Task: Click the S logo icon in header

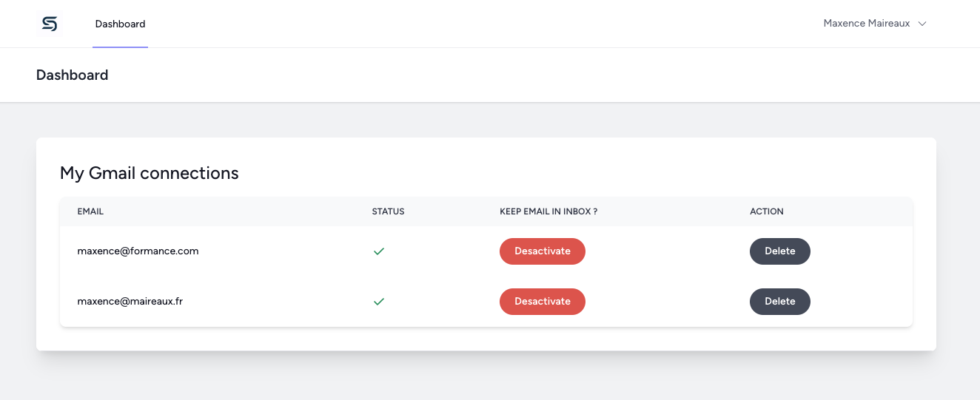Action: [50, 24]
